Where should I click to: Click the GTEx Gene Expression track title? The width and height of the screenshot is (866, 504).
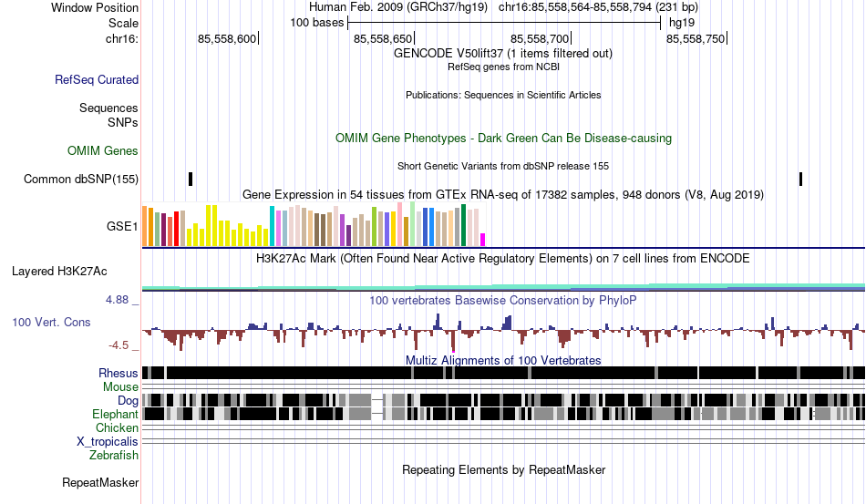[503, 195]
